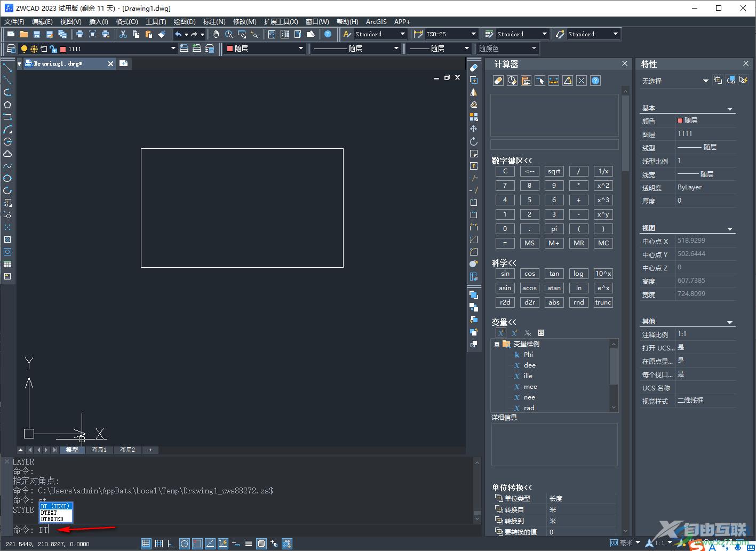Click the red color swatch in Properties 颜色
Image resolution: width=756 pixels, height=551 pixels.
(x=680, y=121)
